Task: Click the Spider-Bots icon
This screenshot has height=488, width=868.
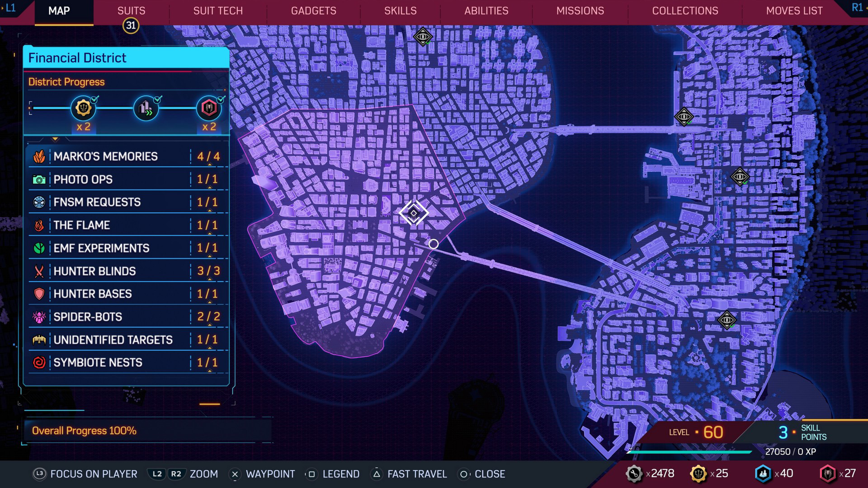Action: pos(39,316)
